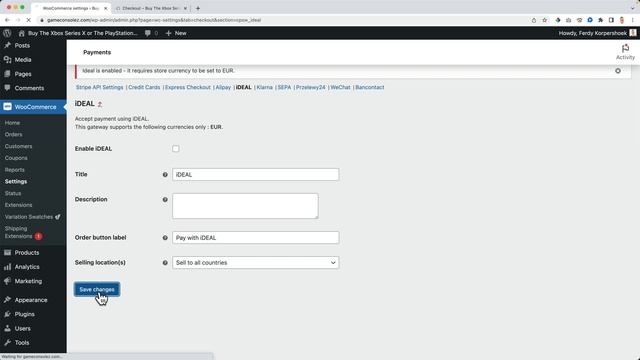Switch to Przelewy24 section
The width and height of the screenshot is (640, 360).
tap(311, 87)
